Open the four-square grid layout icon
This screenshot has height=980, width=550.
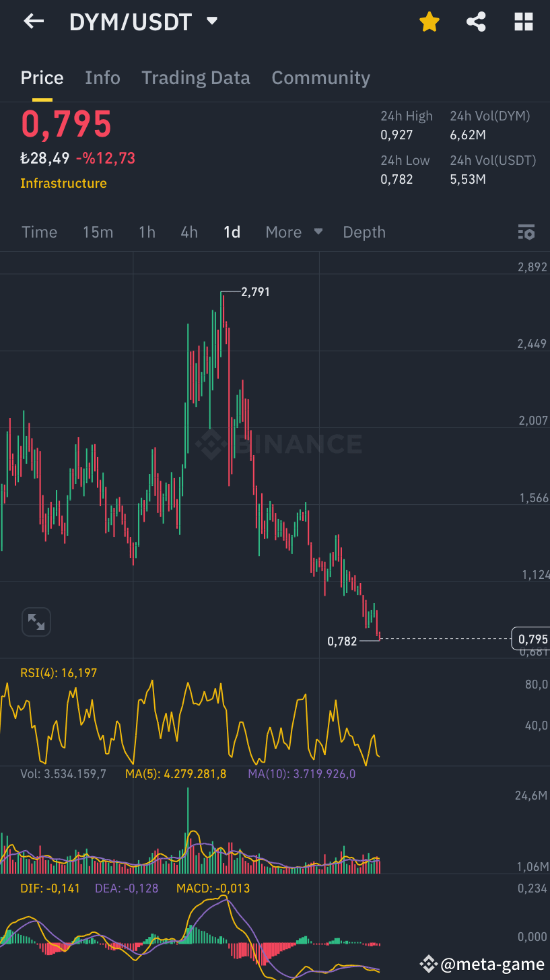(523, 22)
